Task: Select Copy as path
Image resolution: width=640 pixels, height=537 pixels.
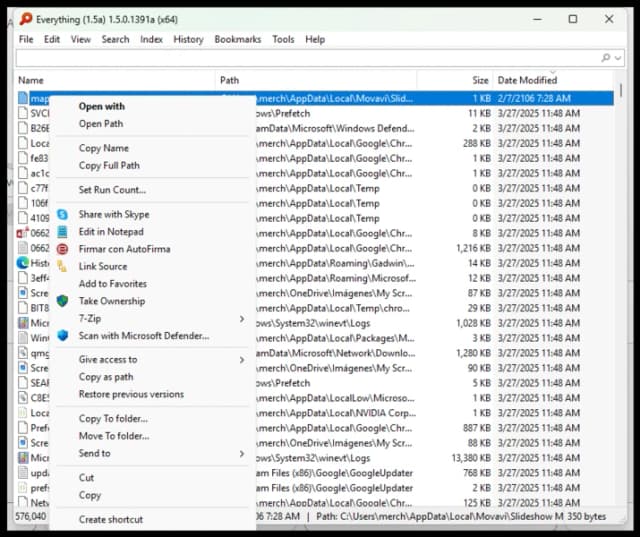Action: coord(106,377)
